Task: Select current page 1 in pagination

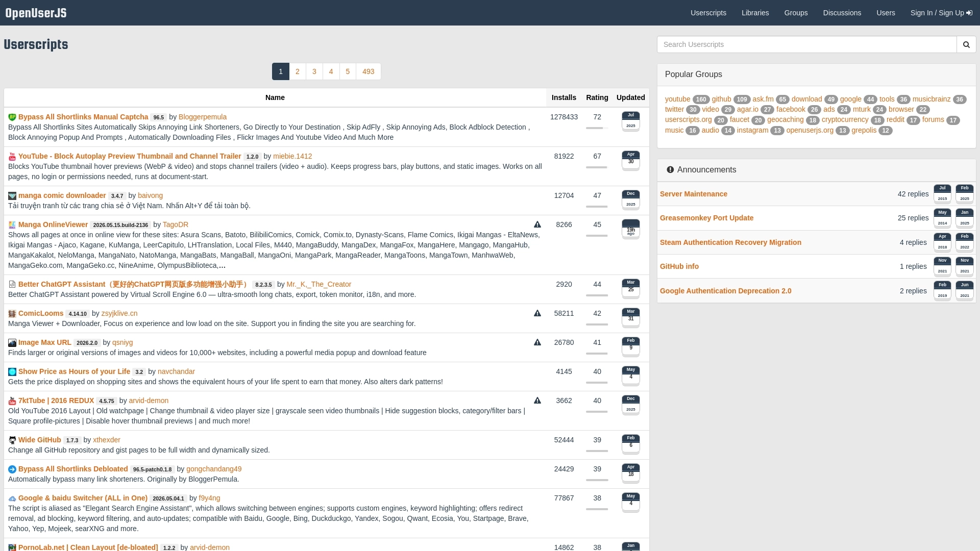Action: tap(281, 71)
